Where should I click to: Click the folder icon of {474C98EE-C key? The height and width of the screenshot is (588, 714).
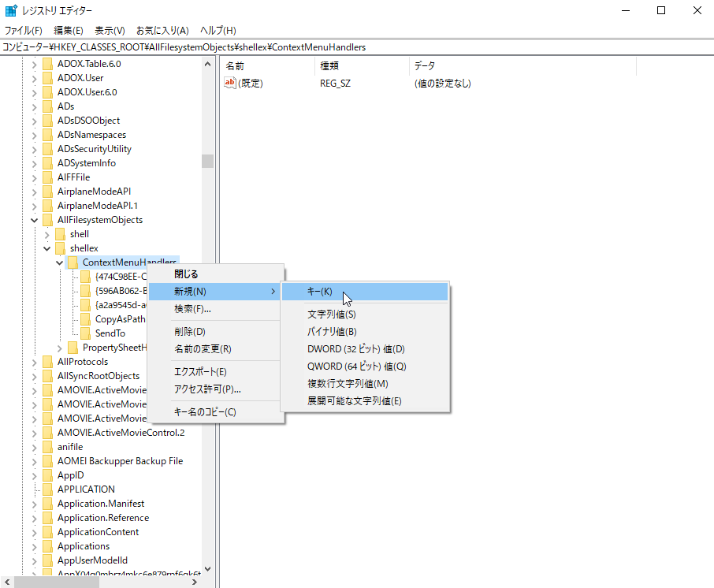(x=86, y=277)
